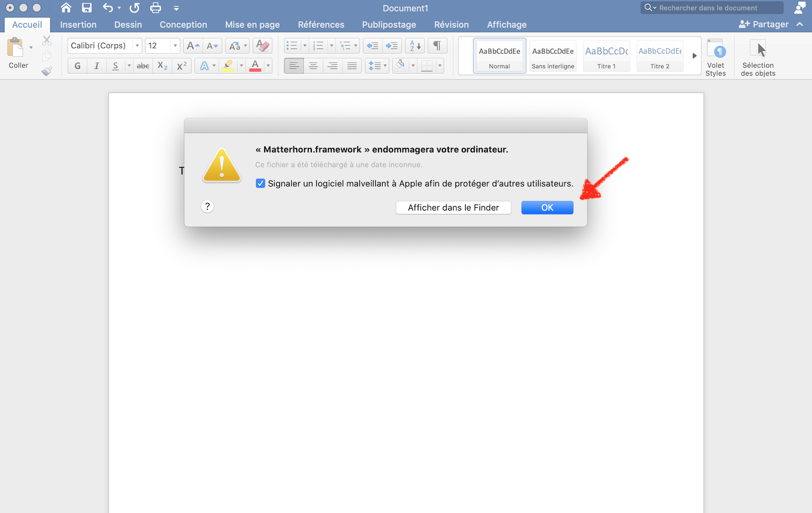Increase font size with larger A icon
This screenshot has height=513, width=812.
point(193,45)
